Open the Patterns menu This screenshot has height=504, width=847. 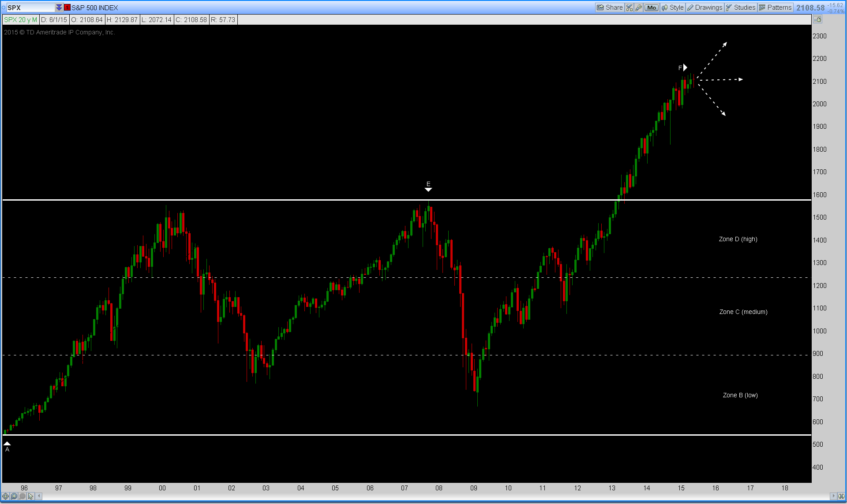(x=775, y=7)
